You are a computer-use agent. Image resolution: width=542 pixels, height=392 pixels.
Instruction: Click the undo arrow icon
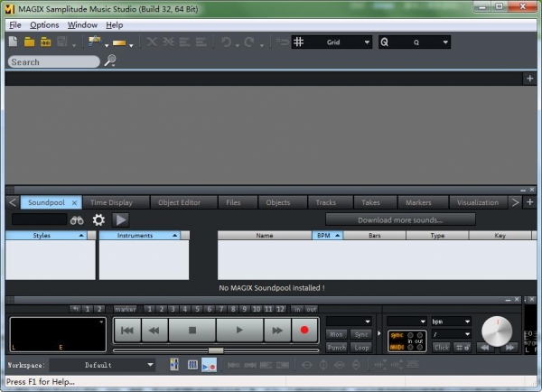coord(227,42)
